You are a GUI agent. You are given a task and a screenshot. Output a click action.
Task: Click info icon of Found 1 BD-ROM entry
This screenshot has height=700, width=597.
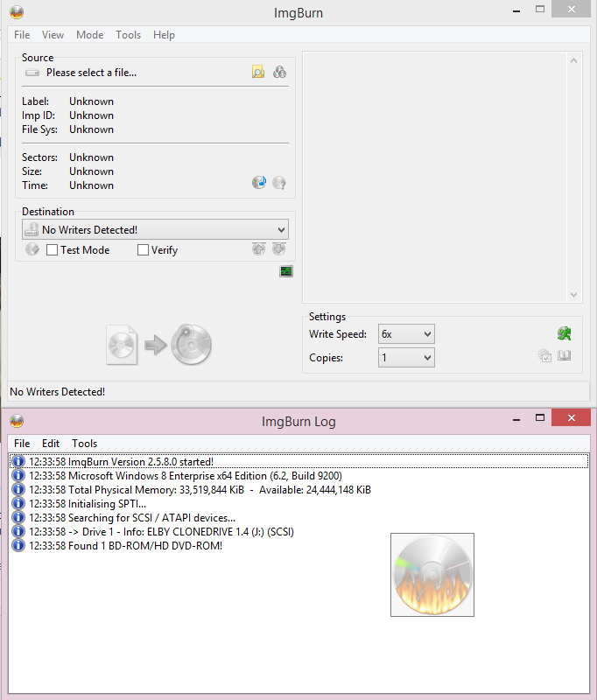18,545
